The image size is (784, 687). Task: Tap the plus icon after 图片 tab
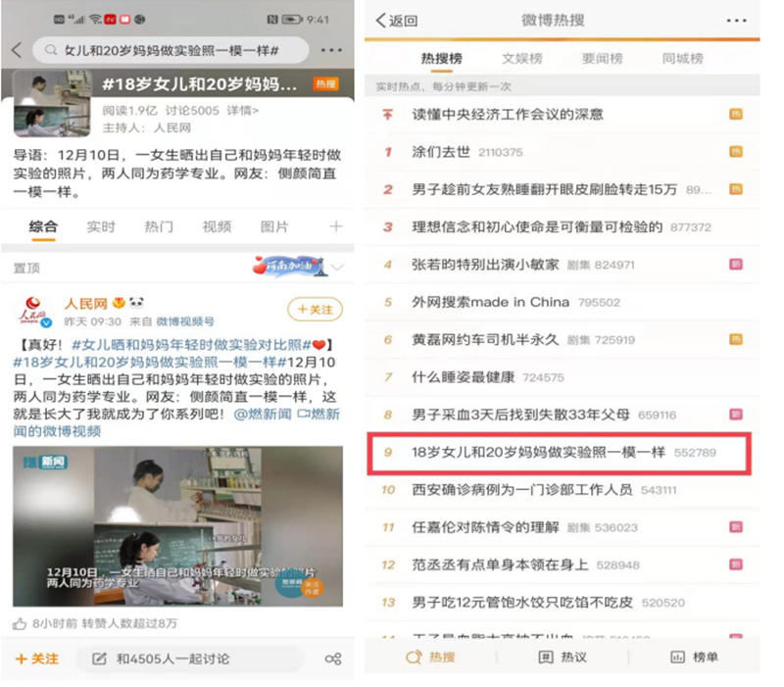(x=335, y=226)
